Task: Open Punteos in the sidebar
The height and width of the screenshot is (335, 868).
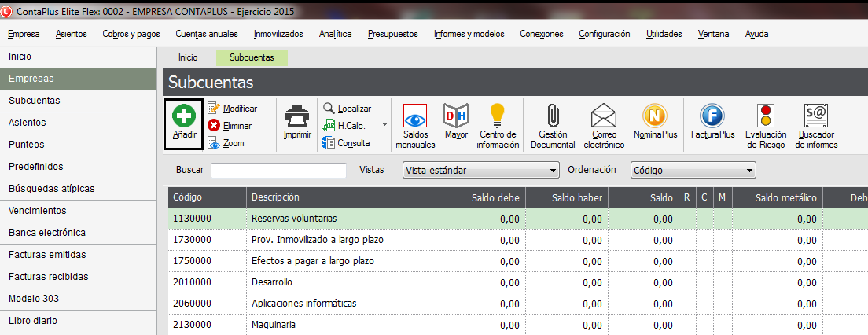Action: [x=78, y=145]
